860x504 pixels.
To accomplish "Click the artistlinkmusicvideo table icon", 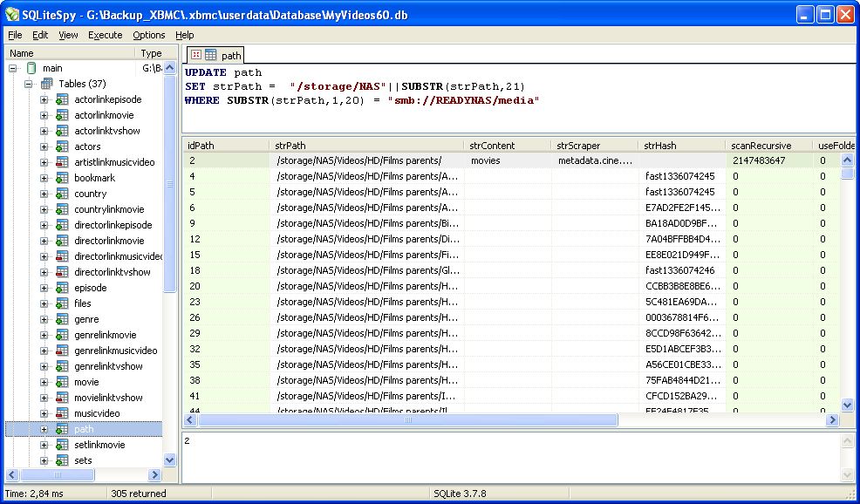I will (x=62, y=162).
